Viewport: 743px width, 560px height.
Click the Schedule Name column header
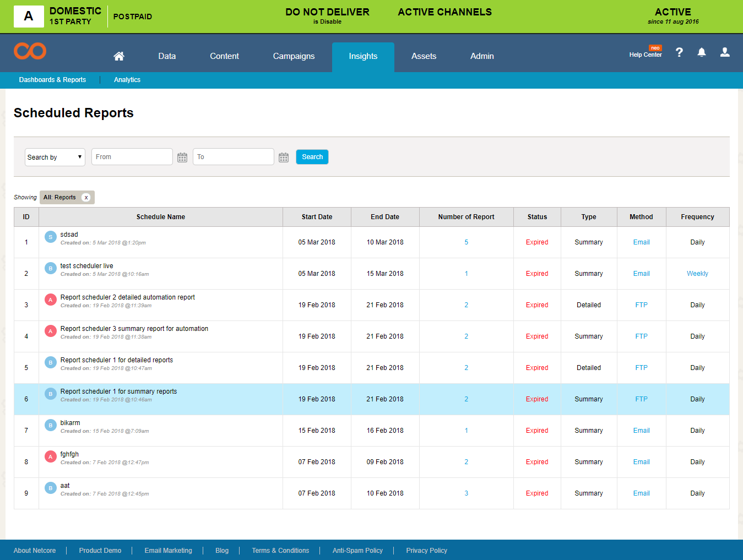161,217
